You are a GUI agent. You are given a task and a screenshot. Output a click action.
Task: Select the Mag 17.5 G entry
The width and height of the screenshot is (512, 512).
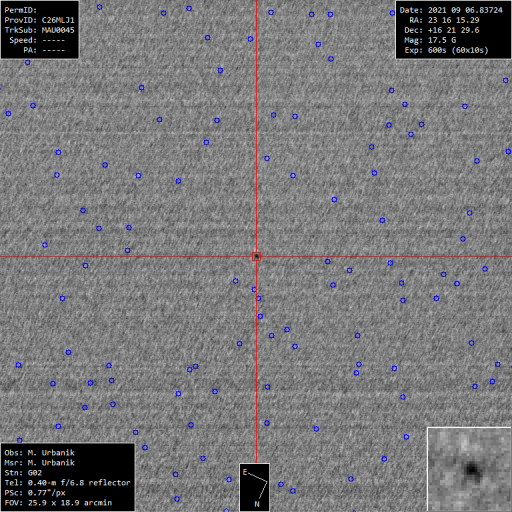pos(430,40)
